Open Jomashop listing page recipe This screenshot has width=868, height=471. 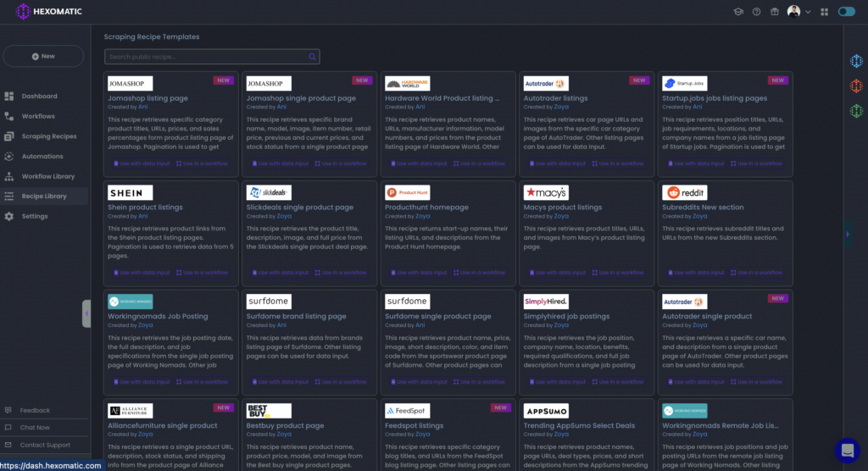pyautogui.click(x=147, y=98)
